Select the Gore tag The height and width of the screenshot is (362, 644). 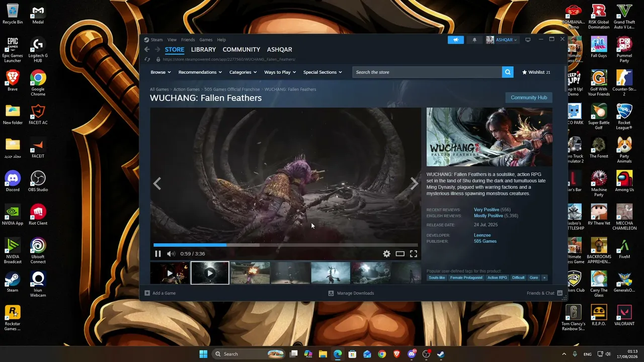[534, 278]
